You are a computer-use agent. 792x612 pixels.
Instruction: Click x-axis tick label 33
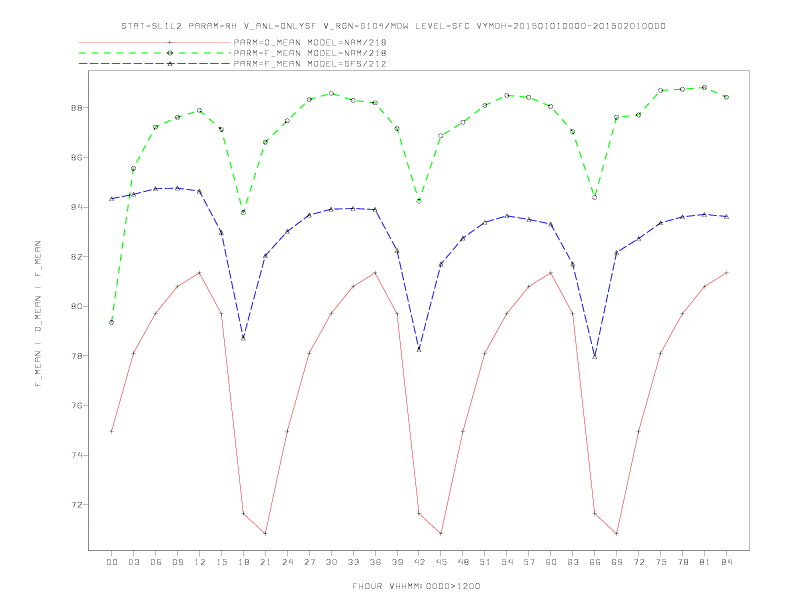point(353,562)
